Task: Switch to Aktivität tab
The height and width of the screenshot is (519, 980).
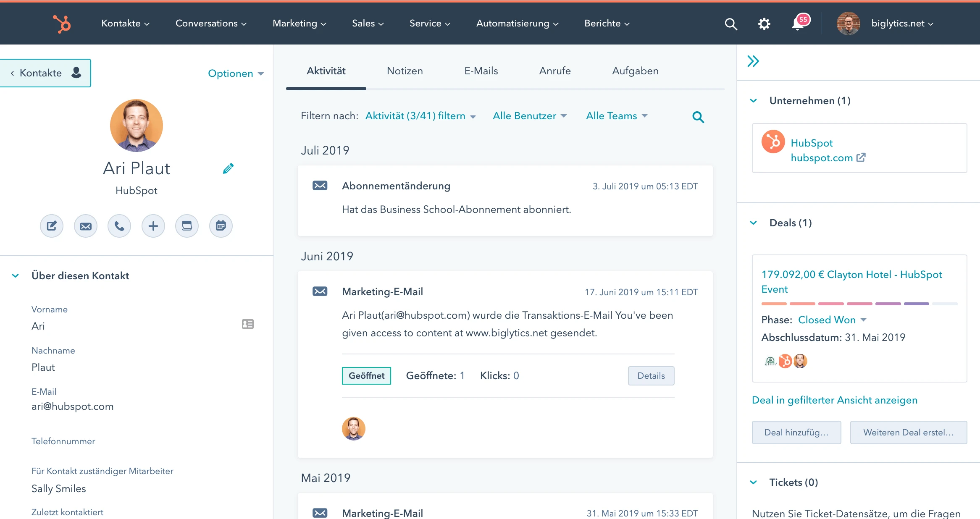Action: (326, 71)
